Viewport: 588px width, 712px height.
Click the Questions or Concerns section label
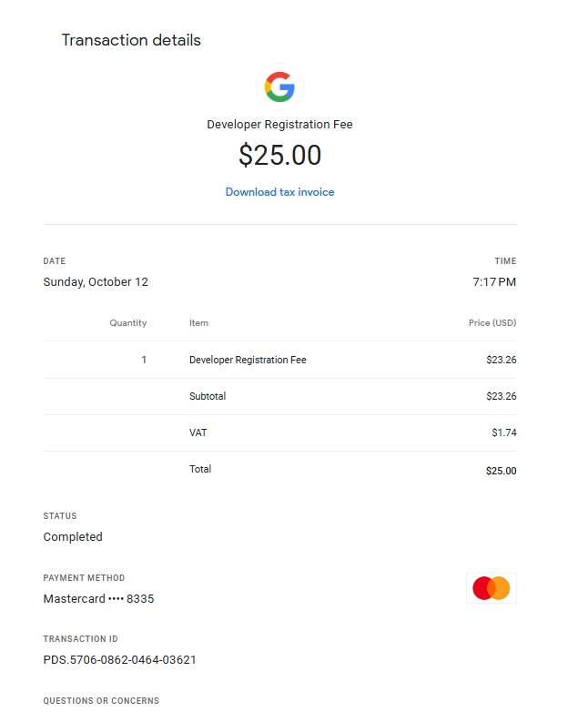[101, 701]
